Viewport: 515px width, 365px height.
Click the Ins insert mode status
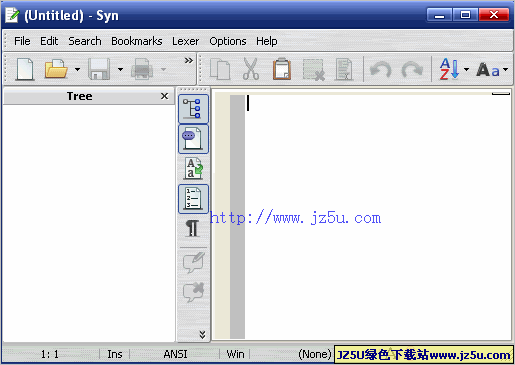click(x=115, y=354)
